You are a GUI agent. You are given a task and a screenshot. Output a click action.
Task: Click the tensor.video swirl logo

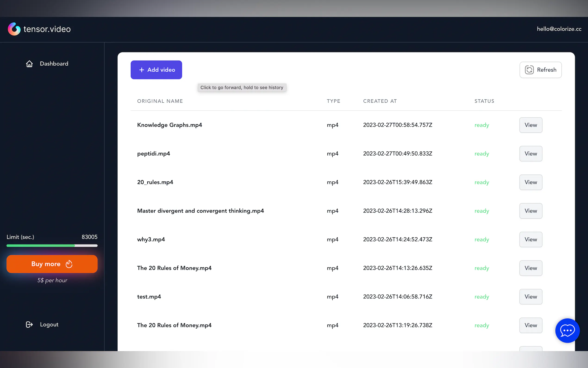pos(14,29)
